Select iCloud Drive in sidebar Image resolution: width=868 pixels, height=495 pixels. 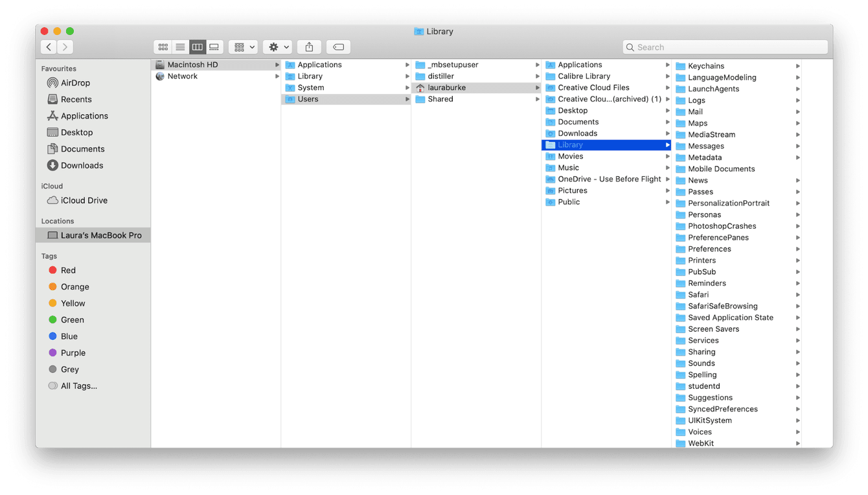coord(84,200)
